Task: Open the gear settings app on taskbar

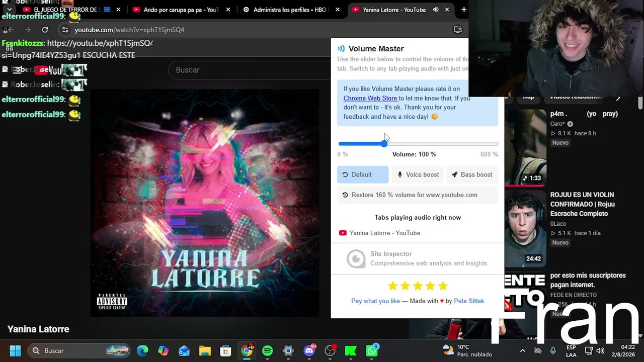Action: 288,350
